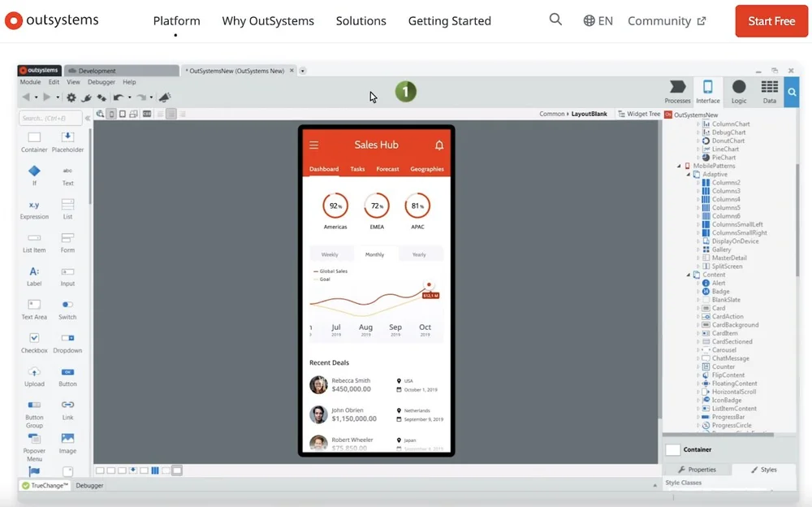Screen dimensions: 812x507
Task: Select Monthly in the chart period selector
Action: point(374,254)
